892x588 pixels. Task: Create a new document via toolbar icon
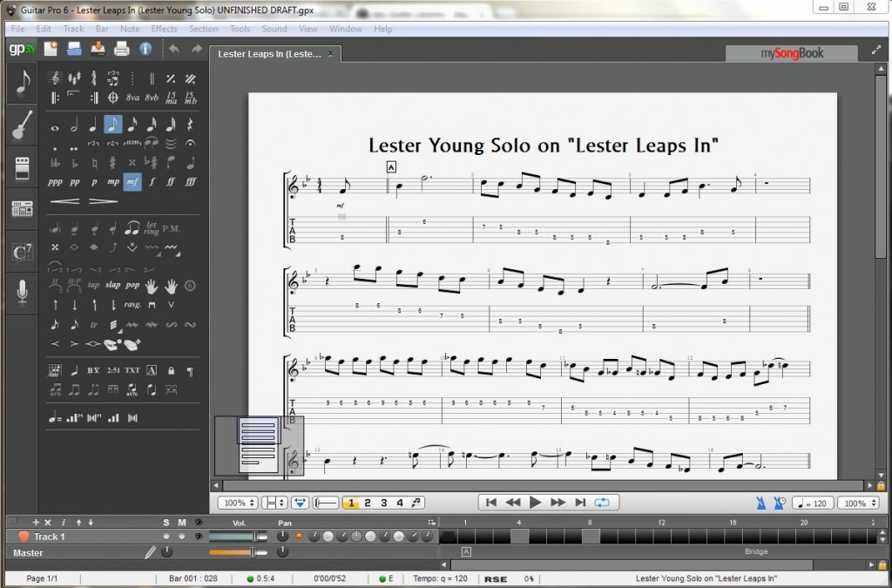[x=51, y=49]
